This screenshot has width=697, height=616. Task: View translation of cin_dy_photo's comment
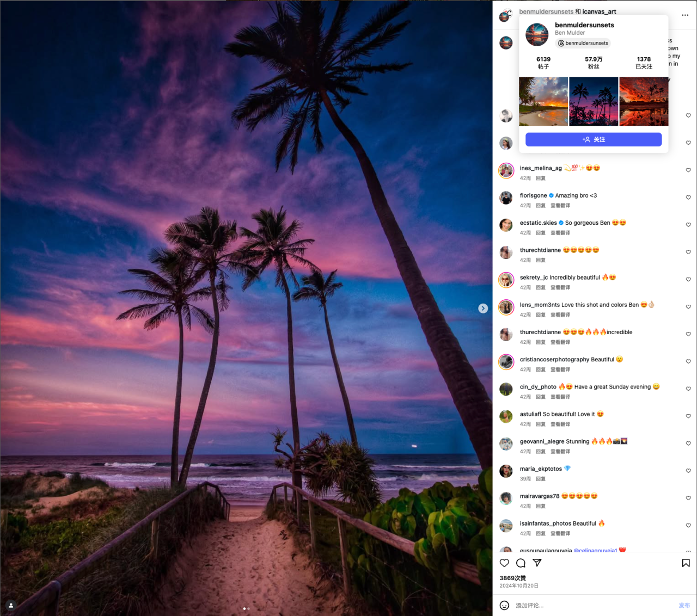coord(560,397)
